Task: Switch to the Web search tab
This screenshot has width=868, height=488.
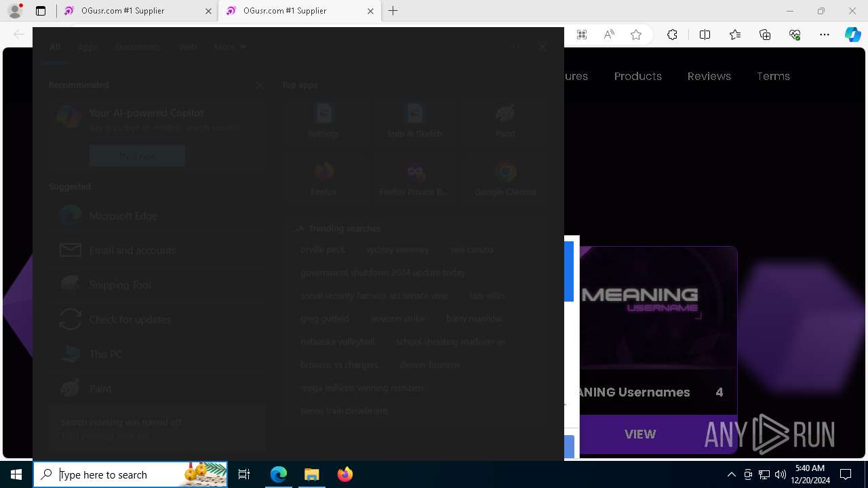Action: tap(187, 47)
